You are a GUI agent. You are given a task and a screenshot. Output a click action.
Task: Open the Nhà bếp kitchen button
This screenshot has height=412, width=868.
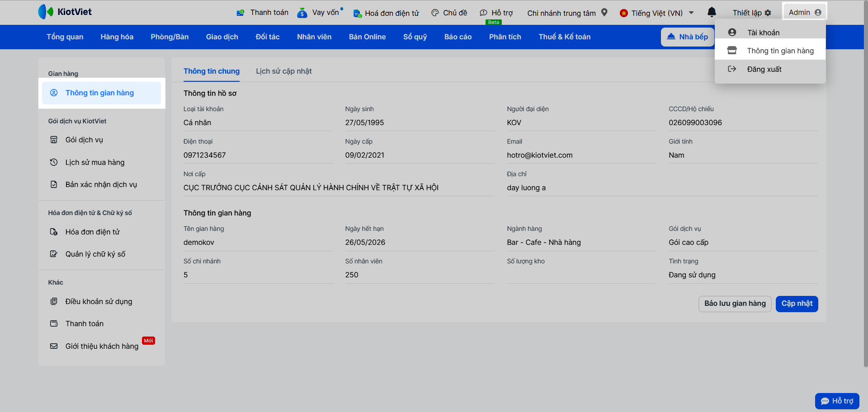[688, 37]
